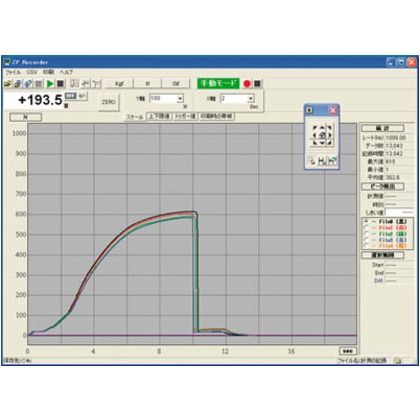
Task: Click the green manual mode button
Action: point(218,83)
